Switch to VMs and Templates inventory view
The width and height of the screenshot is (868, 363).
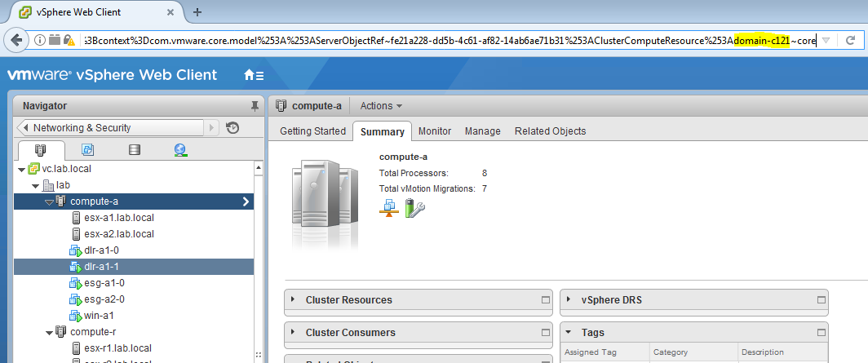tap(88, 150)
